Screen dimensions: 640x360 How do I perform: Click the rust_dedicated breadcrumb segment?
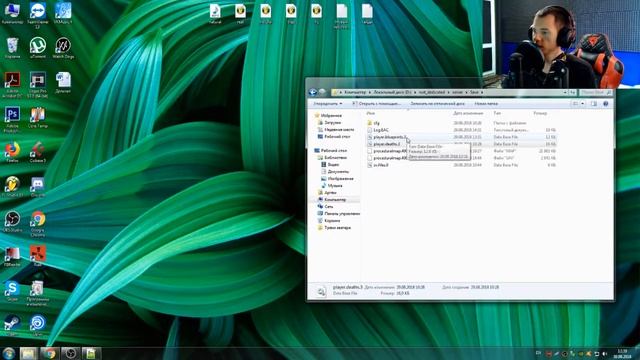(x=432, y=92)
